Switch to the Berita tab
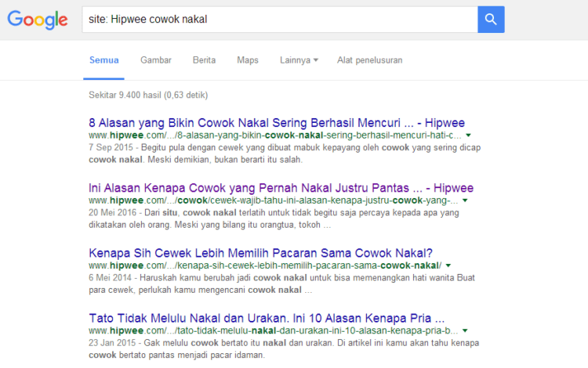 [204, 60]
